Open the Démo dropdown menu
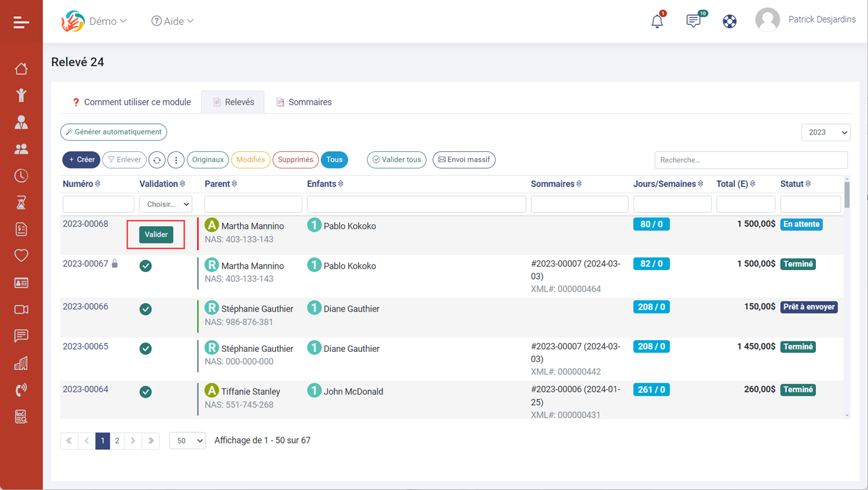The height and width of the screenshot is (490, 868). 108,21
